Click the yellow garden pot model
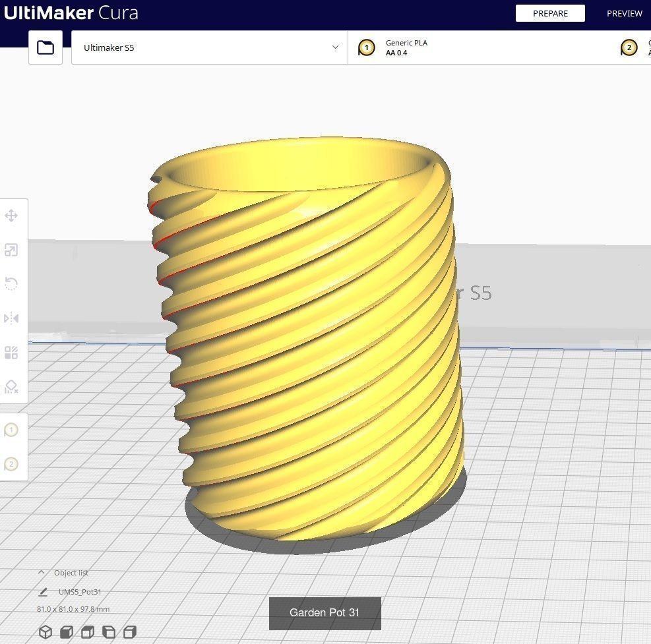The height and width of the screenshot is (644, 651). pyautogui.click(x=307, y=340)
